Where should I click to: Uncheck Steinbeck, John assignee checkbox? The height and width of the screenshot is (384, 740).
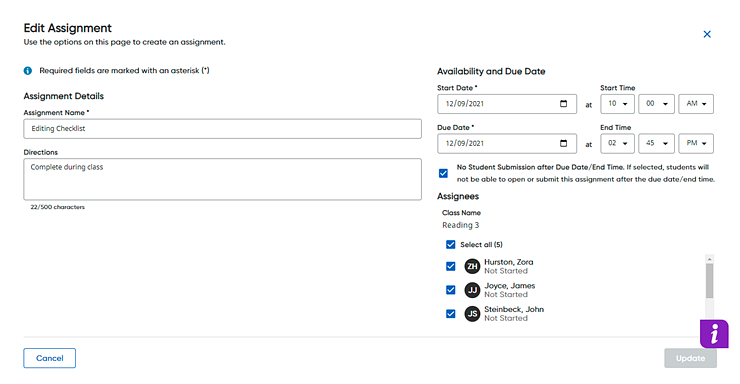tap(451, 313)
